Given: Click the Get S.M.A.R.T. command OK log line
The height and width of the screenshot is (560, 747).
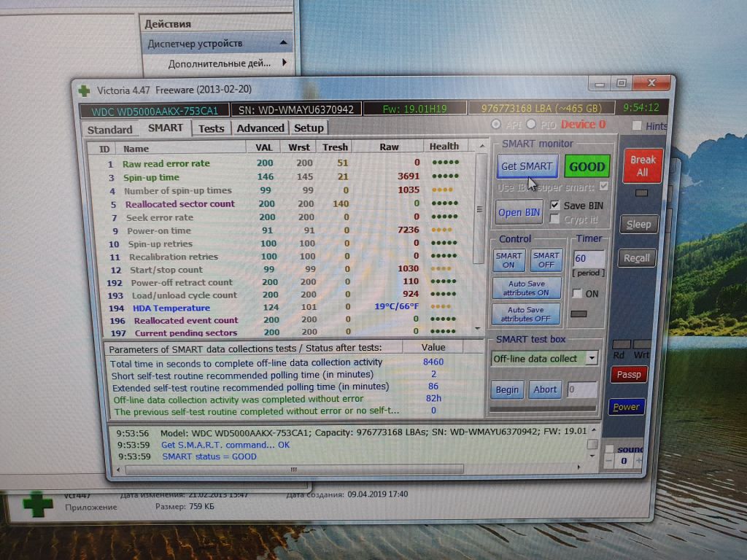Looking at the screenshot, I should 225,445.
